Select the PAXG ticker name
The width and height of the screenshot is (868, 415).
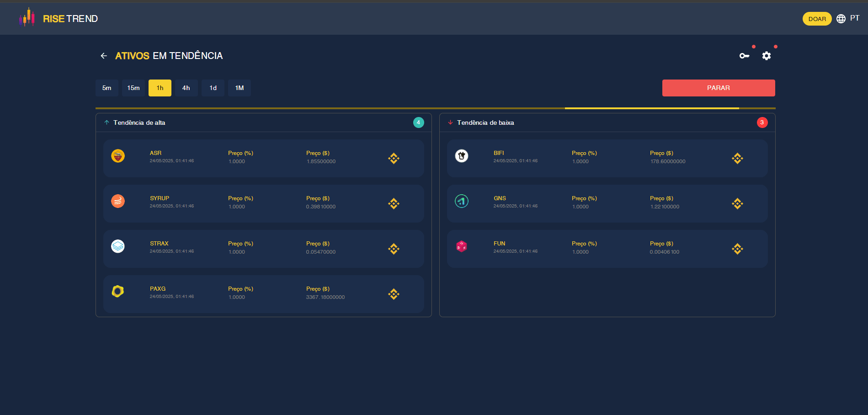[x=158, y=289]
